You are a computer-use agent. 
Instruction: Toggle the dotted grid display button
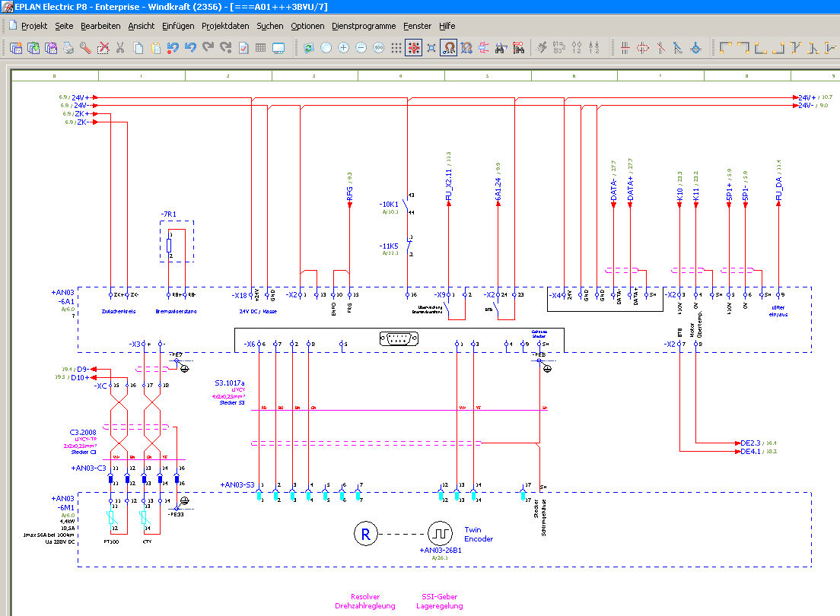point(396,48)
